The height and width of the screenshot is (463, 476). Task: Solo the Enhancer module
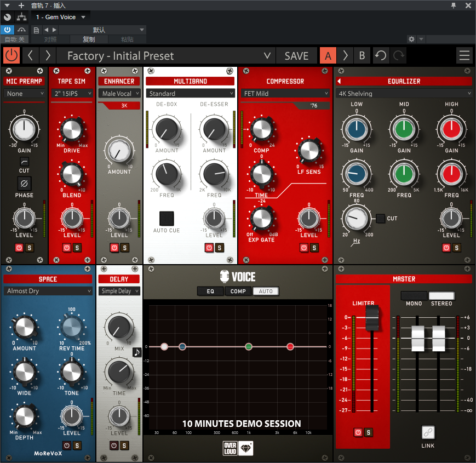click(x=125, y=248)
